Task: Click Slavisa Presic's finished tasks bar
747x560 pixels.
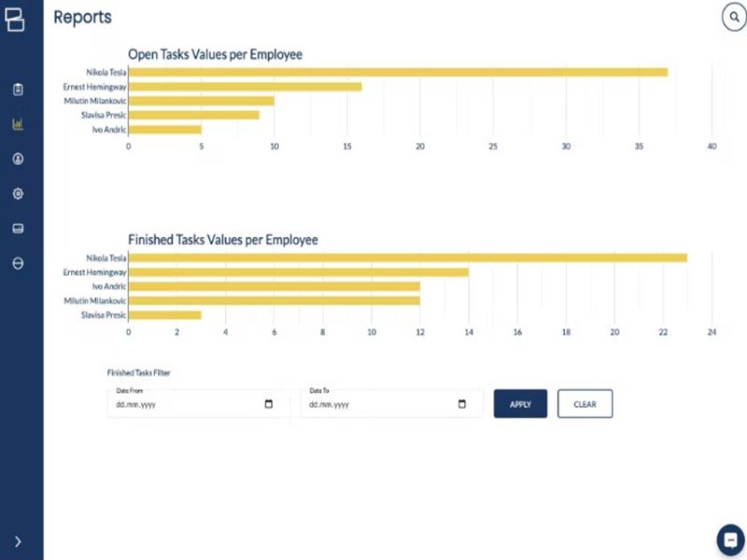Action: pos(164,315)
